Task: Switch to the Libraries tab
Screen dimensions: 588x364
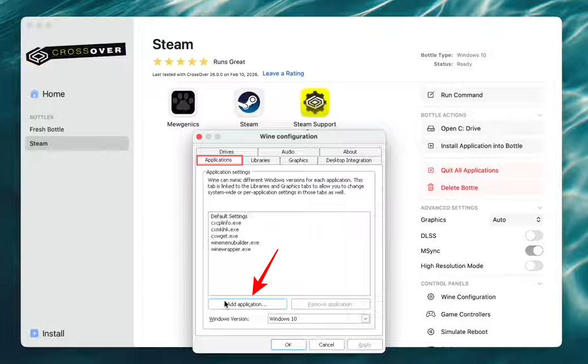Action: (x=260, y=161)
